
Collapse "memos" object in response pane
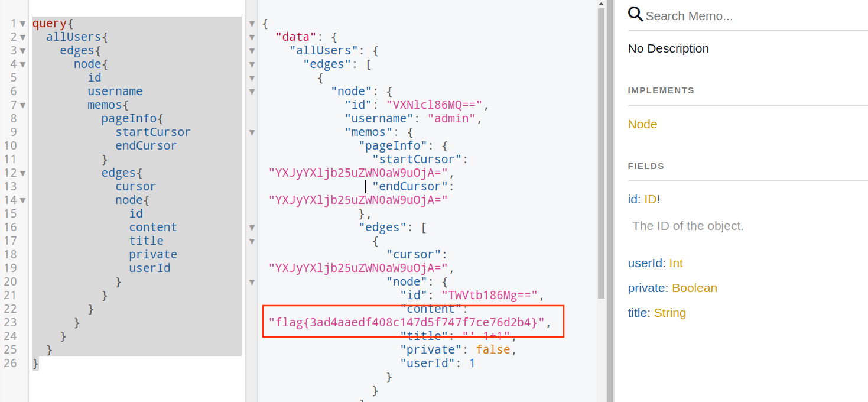coord(252,133)
